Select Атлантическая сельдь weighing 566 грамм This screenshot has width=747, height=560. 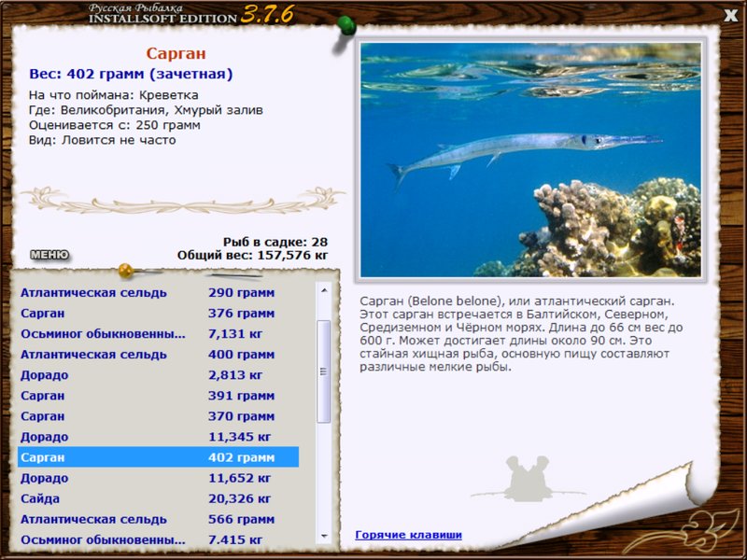coord(158,519)
